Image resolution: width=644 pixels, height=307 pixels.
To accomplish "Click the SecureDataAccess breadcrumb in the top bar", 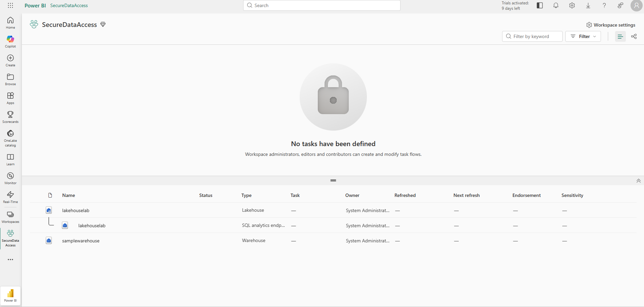I will [69, 5].
